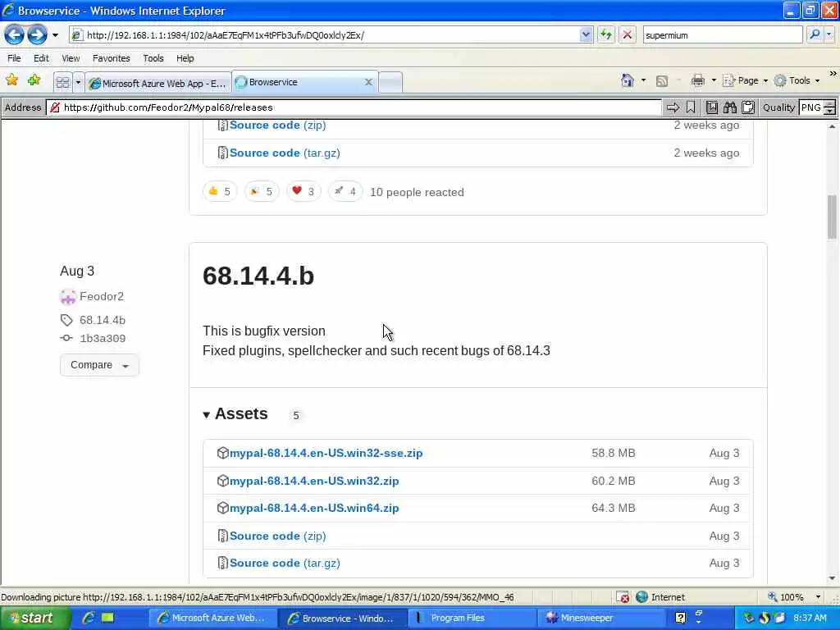Open Source code (tar.gz) dated 2 weeks ago
This screenshot has width=840, height=630.
click(x=285, y=153)
